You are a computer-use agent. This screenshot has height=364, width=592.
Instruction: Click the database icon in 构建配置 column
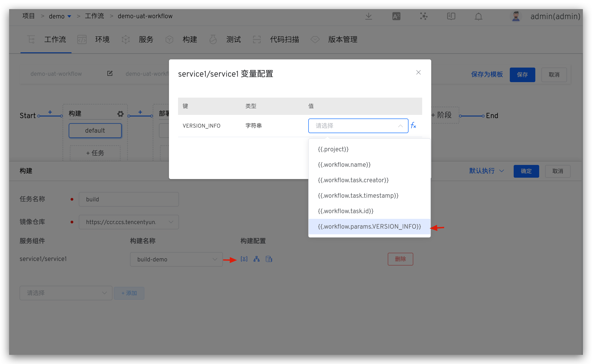tap(269, 259)
